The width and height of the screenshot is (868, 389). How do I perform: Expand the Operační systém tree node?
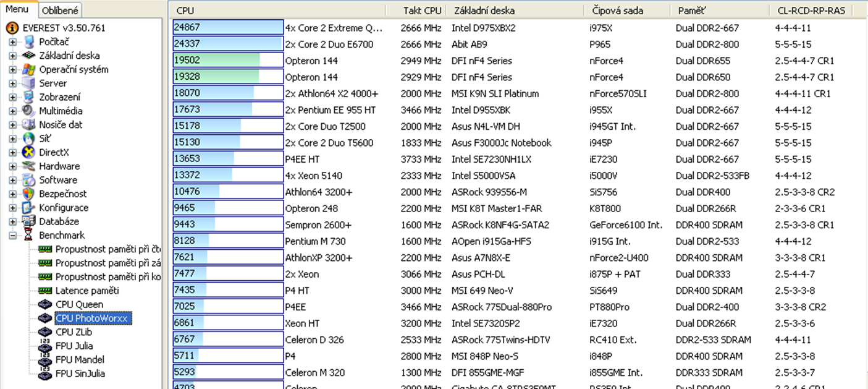coord(12,70)
